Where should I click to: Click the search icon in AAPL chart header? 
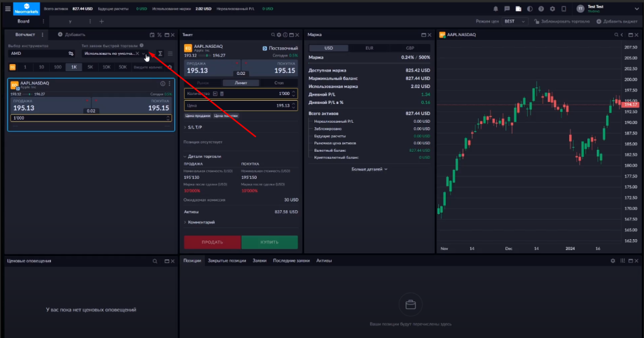[616, 35]
